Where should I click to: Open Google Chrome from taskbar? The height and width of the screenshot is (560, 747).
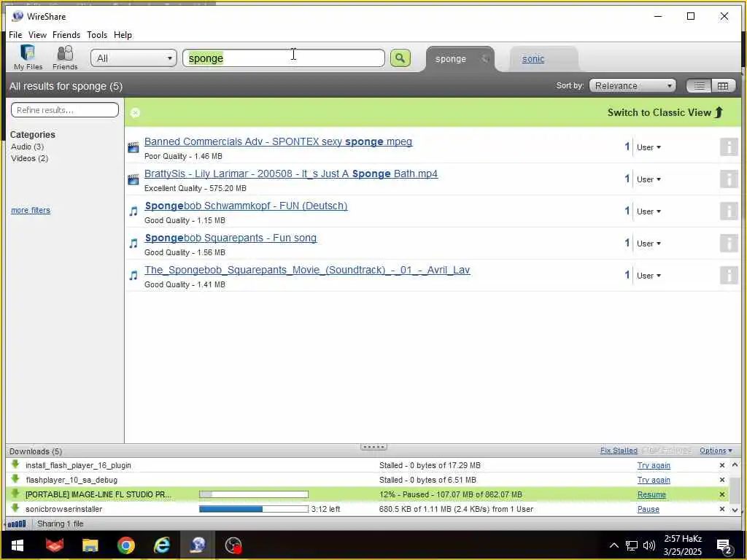[125, 545]
